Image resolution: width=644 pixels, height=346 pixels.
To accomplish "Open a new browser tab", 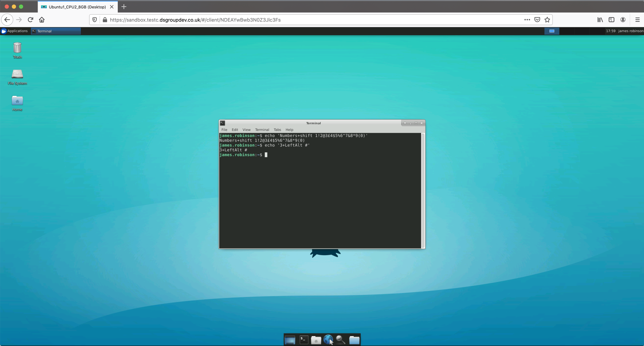I will (124, 7).
